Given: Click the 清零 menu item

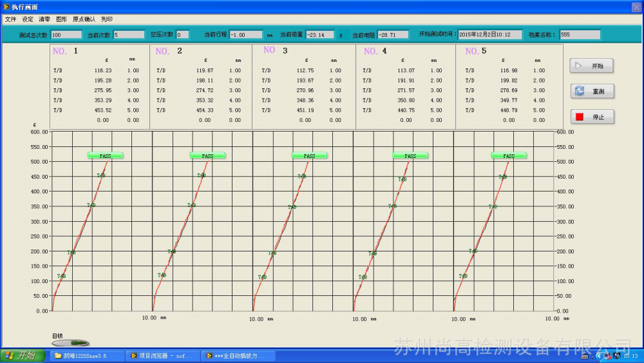Looking at the screenshot, I should (x=44, y=19).
